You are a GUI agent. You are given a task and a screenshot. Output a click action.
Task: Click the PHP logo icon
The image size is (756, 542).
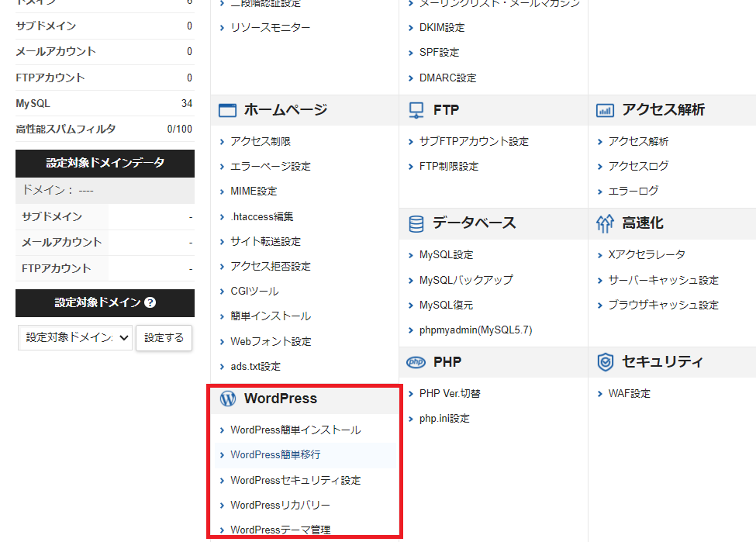(x=416, y=362)
